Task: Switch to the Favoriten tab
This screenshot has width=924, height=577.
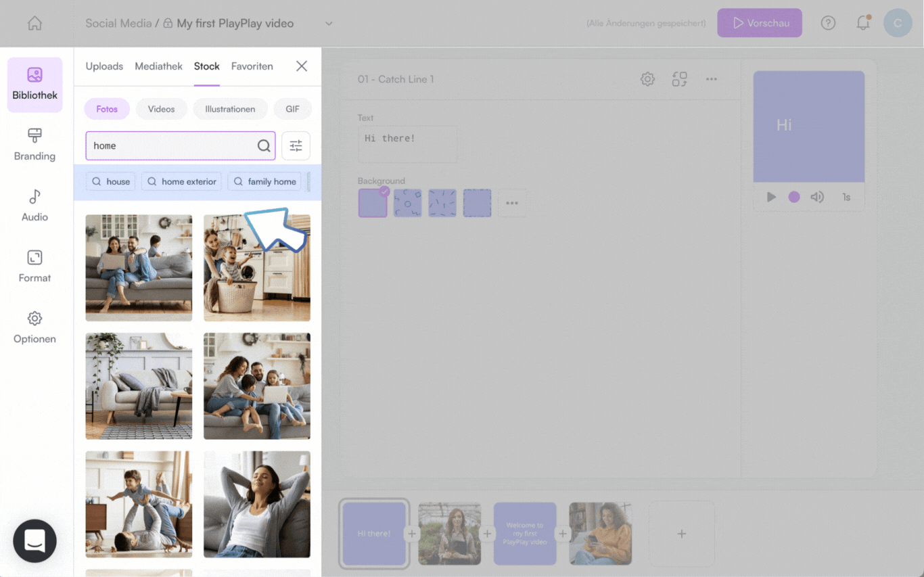Action: click(252, 66)
